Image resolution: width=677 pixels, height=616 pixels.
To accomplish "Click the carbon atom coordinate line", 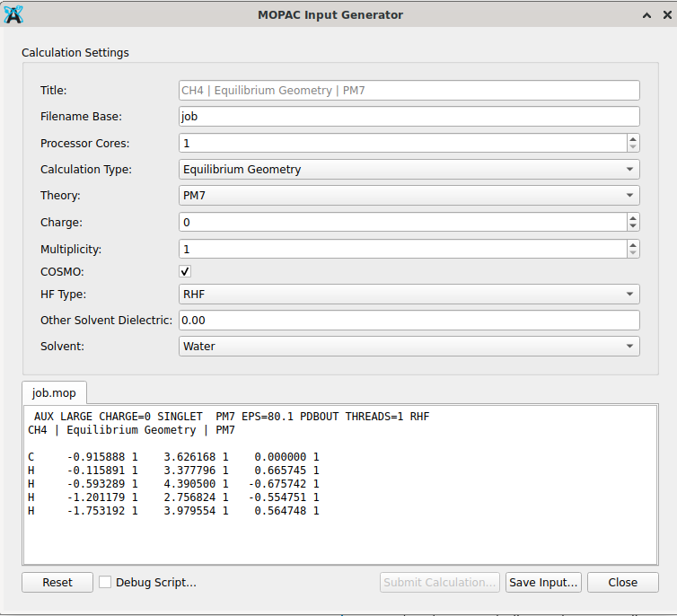I will tap(173, 457).
